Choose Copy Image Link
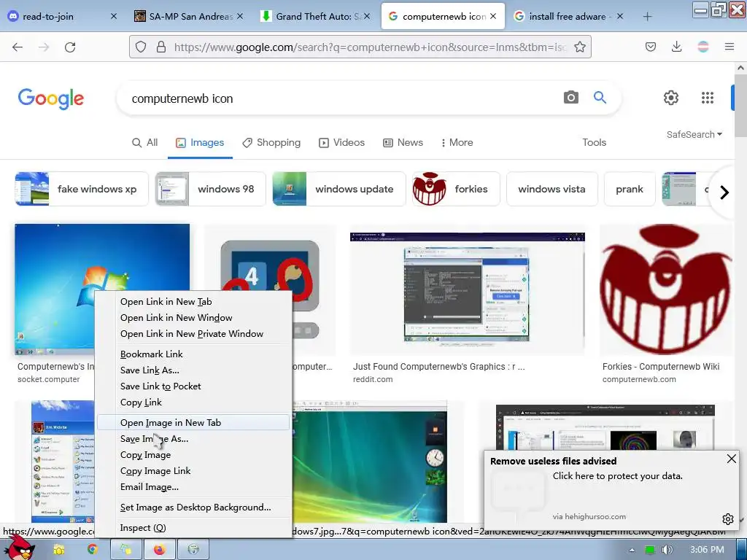 (193, 471)
